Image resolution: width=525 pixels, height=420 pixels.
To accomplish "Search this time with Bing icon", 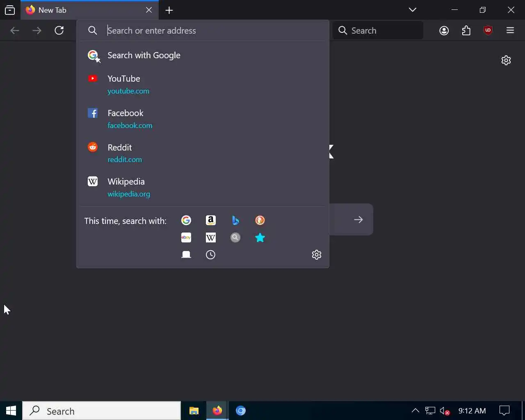I will 235,220.
